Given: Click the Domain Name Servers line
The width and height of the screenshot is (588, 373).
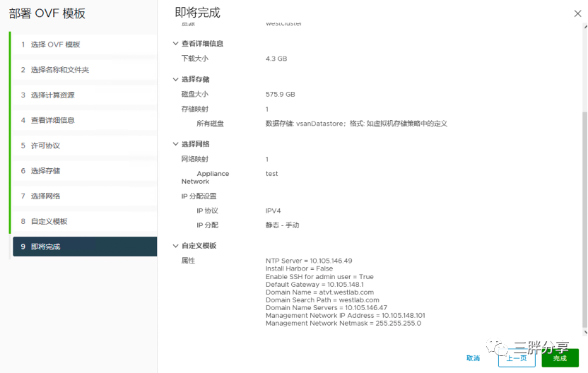Looking at the screenshot, I should coord(327,308).
